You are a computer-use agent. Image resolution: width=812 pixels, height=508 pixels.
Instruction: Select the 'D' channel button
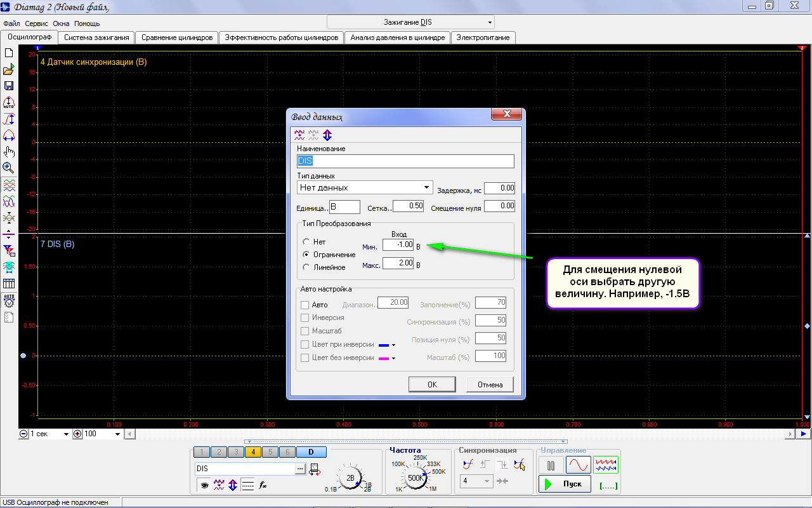pyautogui.click(x=311, y=452)
